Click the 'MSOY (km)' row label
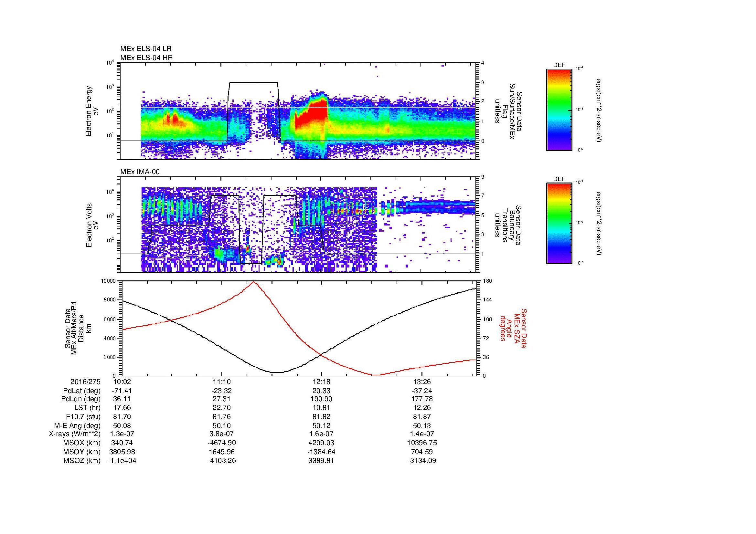Screen dimensions: 756x534 click(x=82, y=452)
